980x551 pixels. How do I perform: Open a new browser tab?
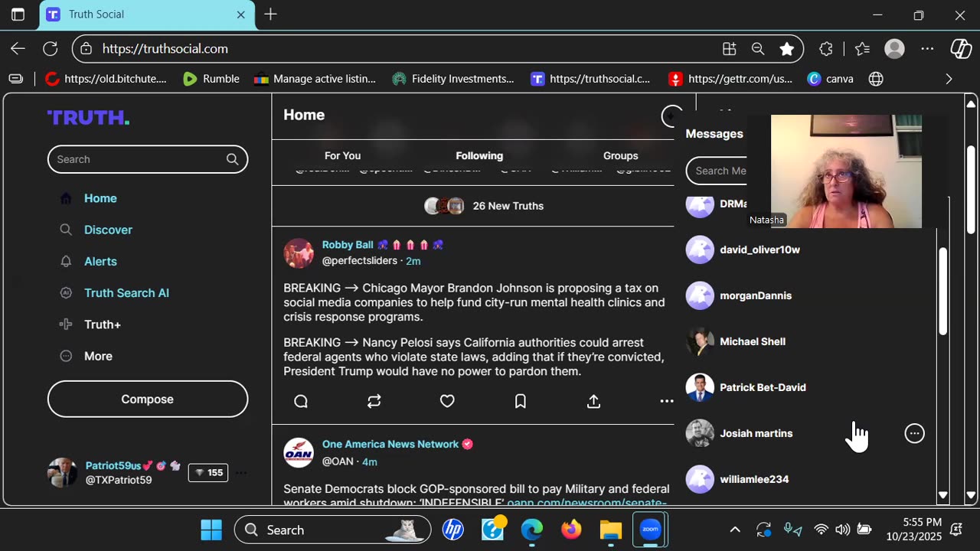coord(270,15)
